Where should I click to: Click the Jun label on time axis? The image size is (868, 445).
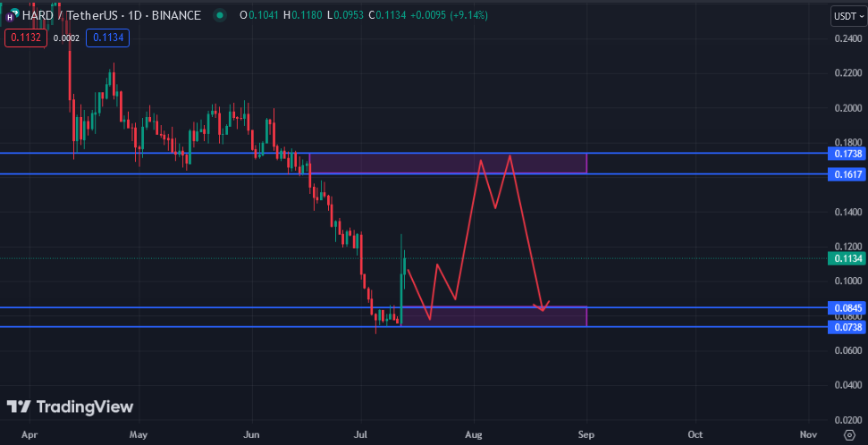[x=252, y=434]
